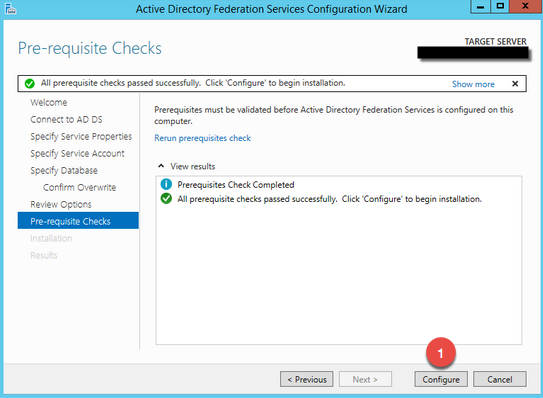This screenshot has height=398, width=543.
Task: Open the Connect to AD DS step
Action: click(x=66, y=120)
